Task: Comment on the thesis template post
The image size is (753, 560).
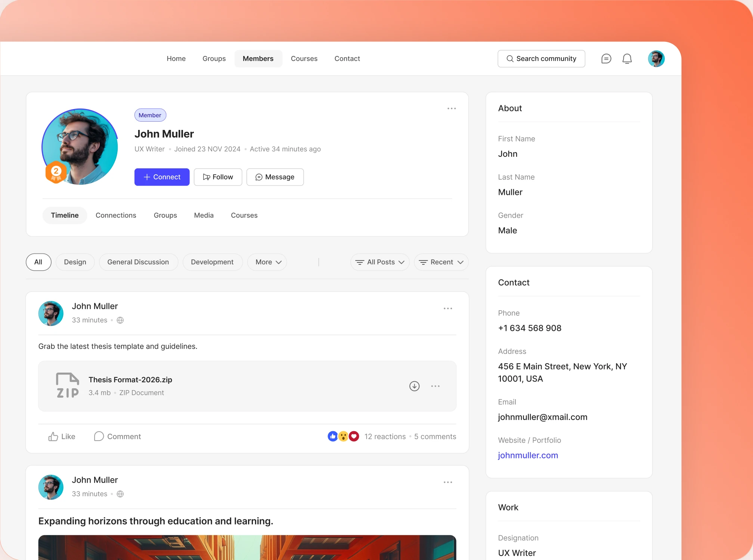Action: coord(117,436)
